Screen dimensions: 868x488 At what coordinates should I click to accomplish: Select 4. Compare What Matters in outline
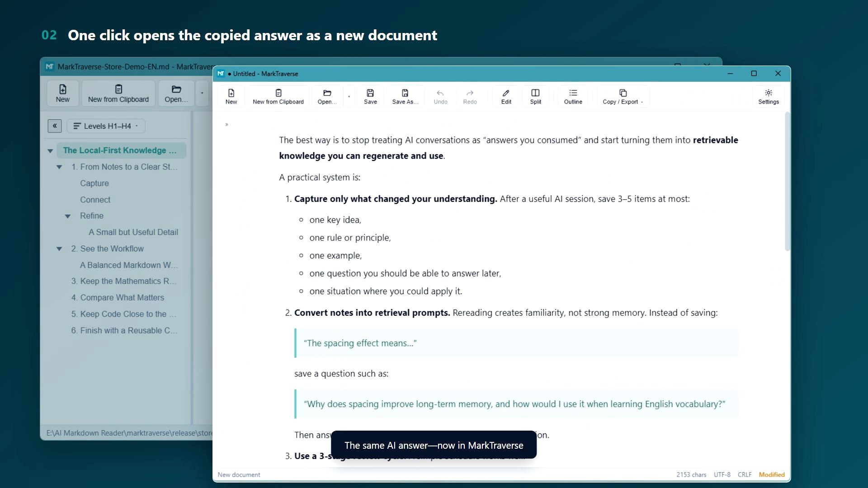coord(118,298)
